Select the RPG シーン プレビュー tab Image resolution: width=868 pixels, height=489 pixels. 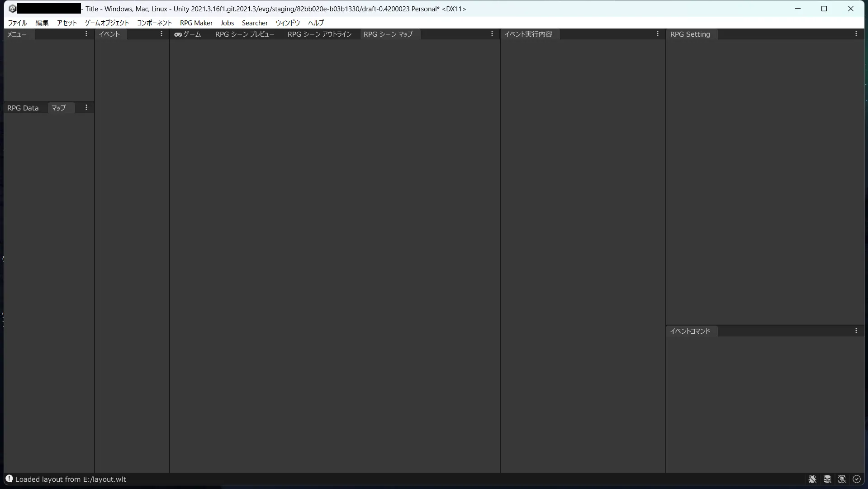[x=245, y=34]
